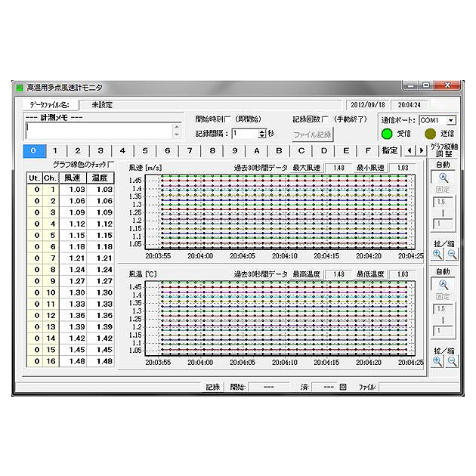476x476 pixels.
Task: Check the グラフ線色のチェック checkbox
Action: (111, 164)
